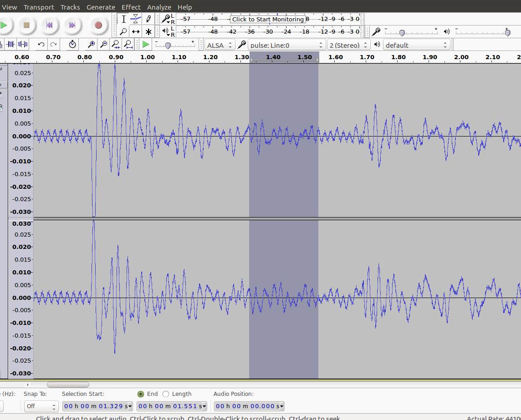
Task: Activate the Multi-Tool asterisk icon
Action: click(x=148, y=32)
